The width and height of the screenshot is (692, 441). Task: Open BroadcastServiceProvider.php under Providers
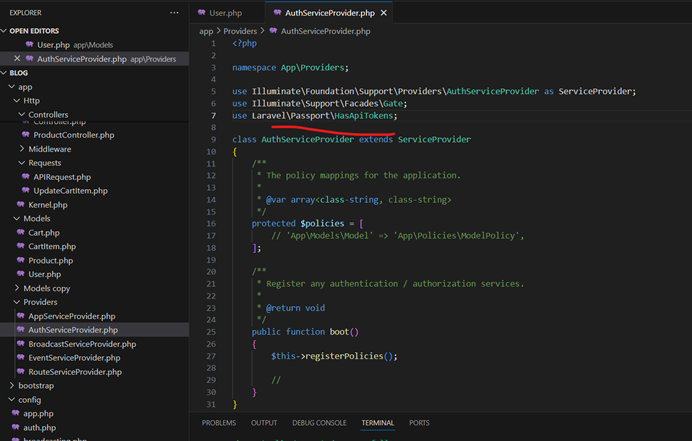[82, 343]
